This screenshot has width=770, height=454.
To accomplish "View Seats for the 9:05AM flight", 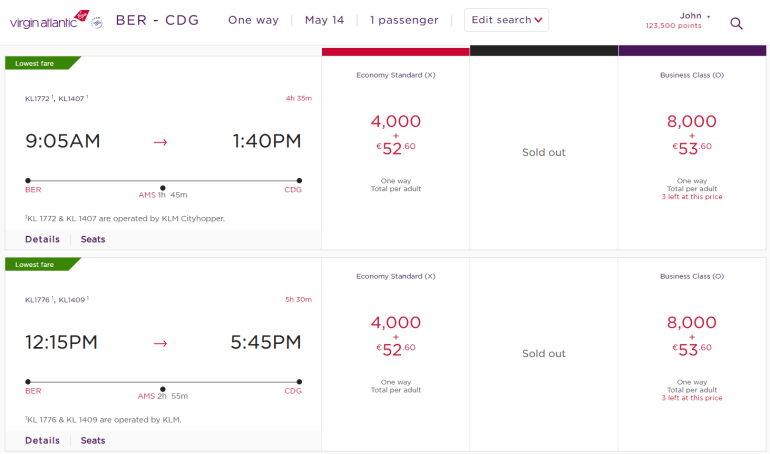I will pyautogui.click(x=93, y=239).
